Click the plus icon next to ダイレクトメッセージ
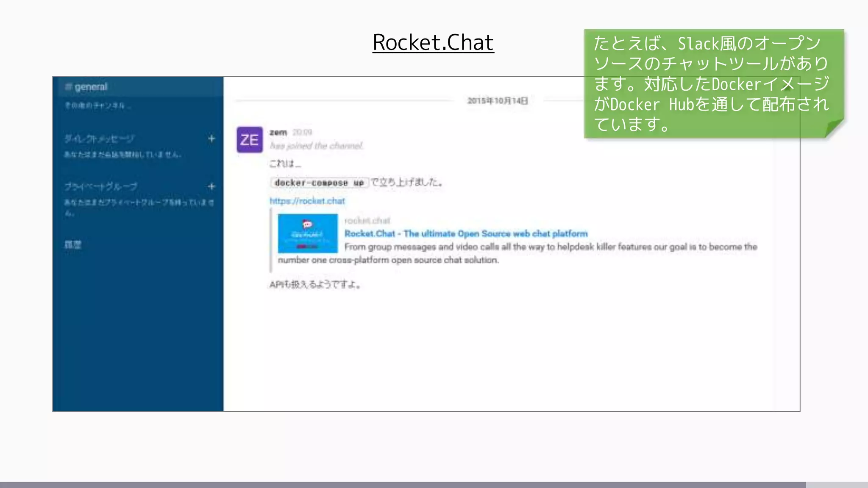This screenshot has height=488, width=868. pyautogui.click(x=211, y=139)
